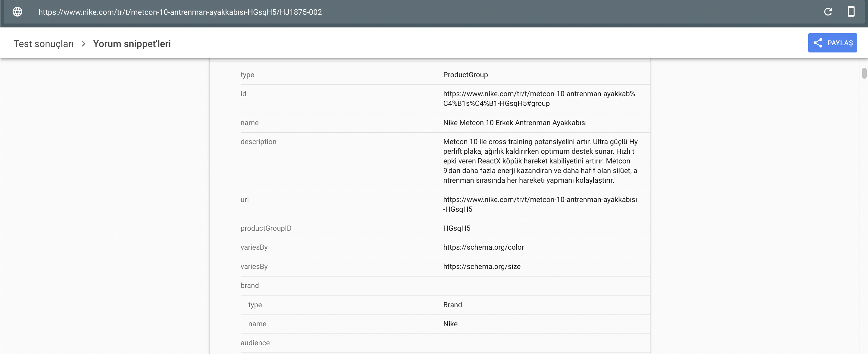
Task: Click the id URL ending in #group
Action: point(538,99)
